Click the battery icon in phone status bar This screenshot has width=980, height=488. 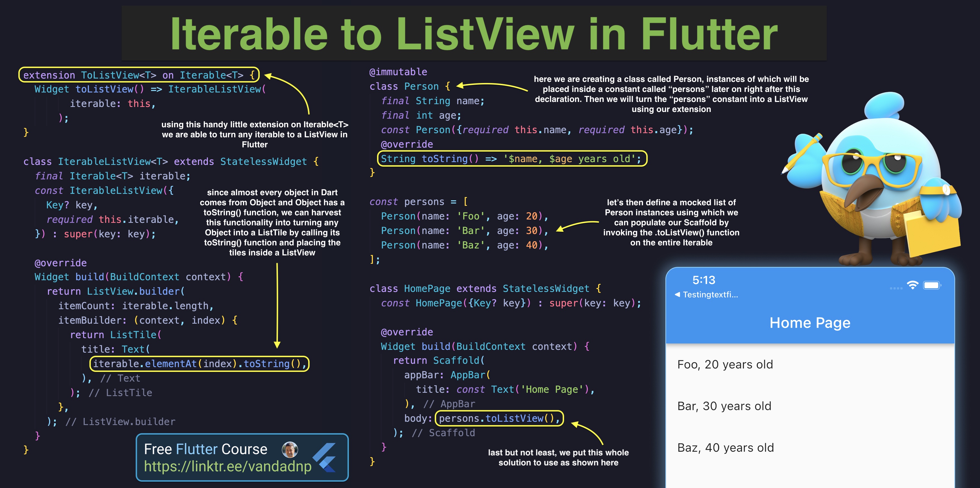[x=932, y=286]
